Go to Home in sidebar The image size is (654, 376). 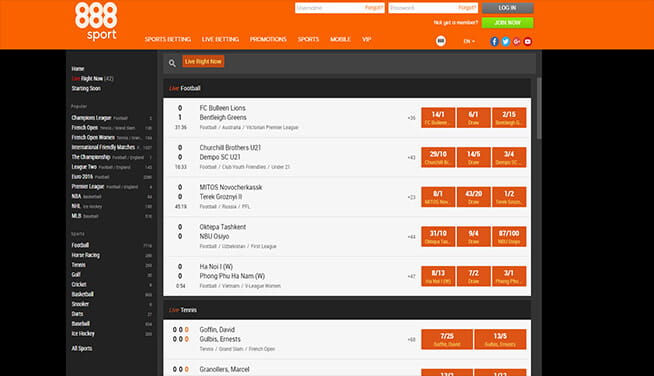78,69
